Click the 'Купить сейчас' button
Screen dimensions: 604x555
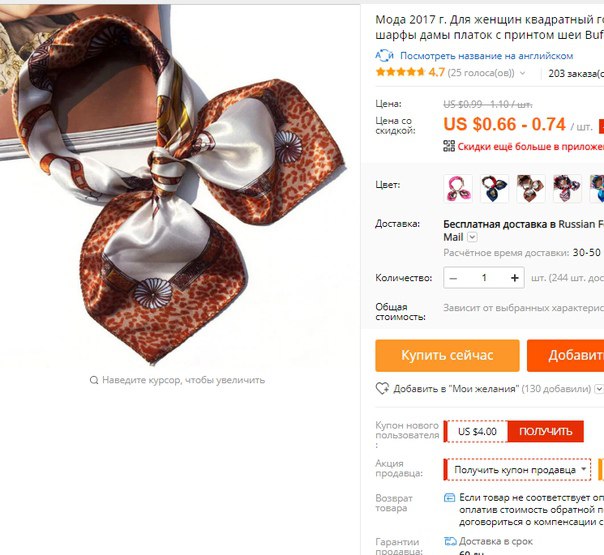(x=447, y=355)
